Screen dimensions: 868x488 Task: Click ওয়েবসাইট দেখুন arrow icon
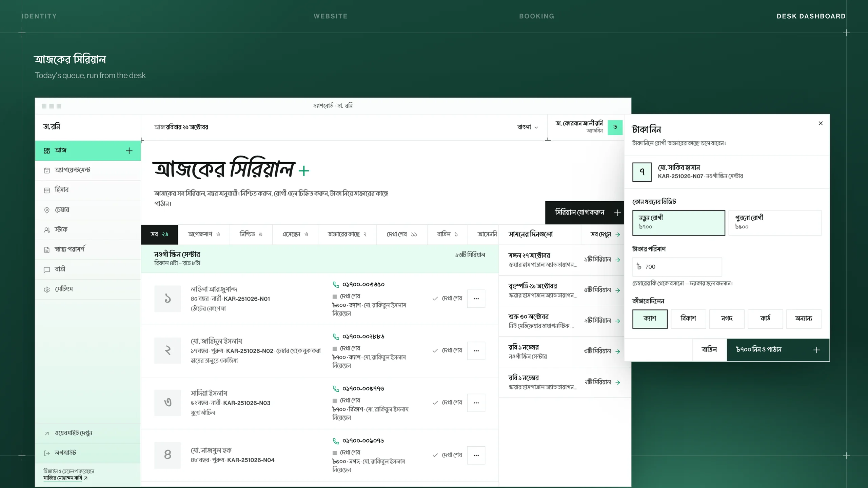47,433
